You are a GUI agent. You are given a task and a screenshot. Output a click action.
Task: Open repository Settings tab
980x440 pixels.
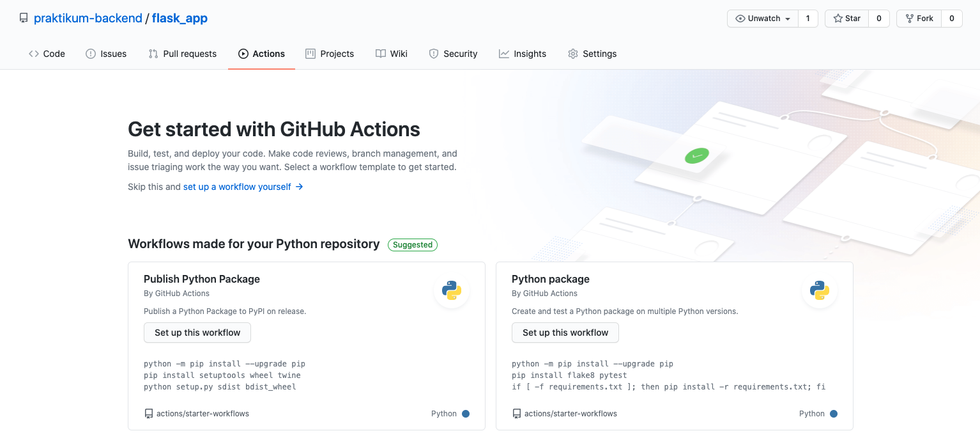[x=592, y=54]
